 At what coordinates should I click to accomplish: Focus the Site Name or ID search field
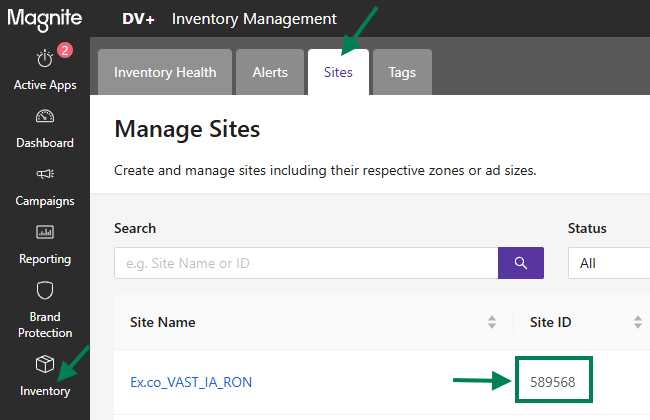point(306,263)
